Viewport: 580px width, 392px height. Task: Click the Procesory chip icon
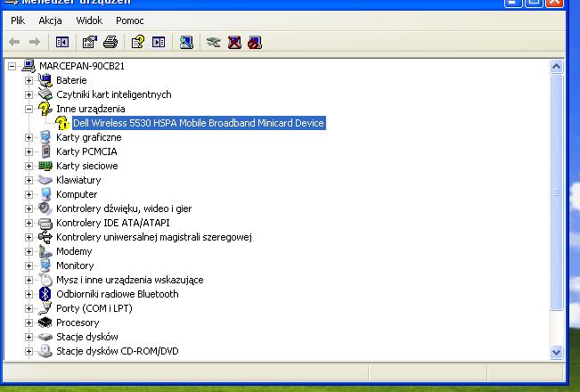[x=45, y=323]
